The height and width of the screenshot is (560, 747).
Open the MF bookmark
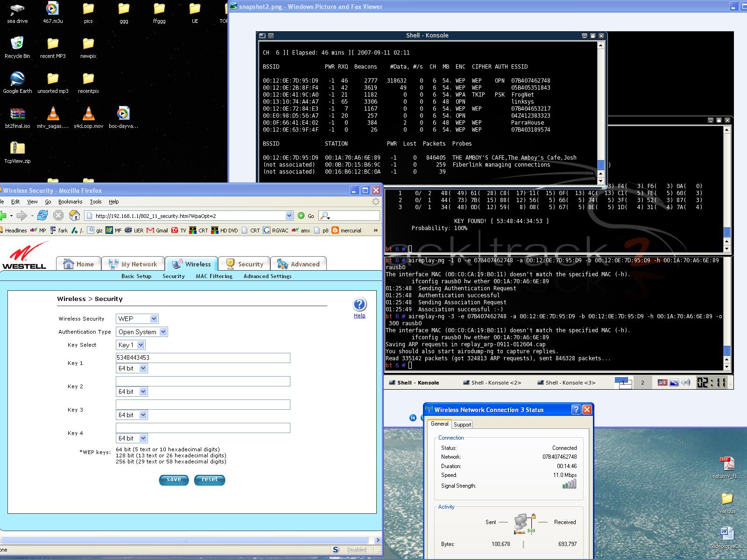coord(113,230)
